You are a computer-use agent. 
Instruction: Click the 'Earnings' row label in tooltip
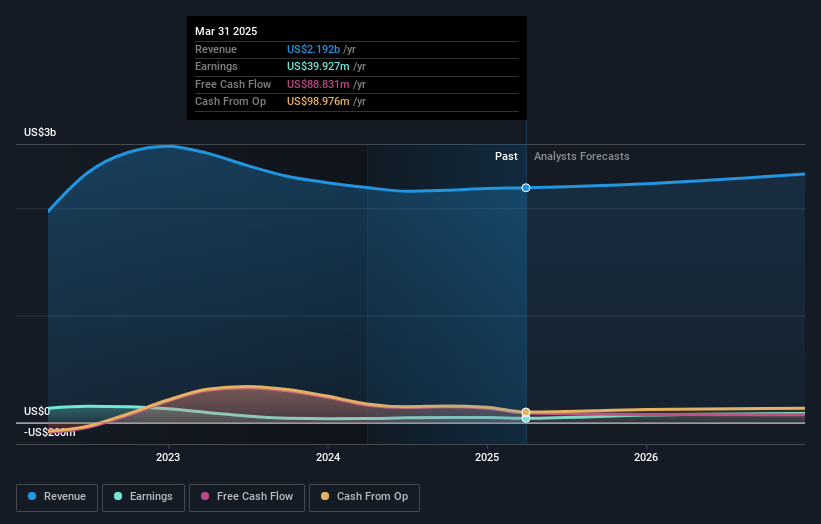pyautogui.click(x=216, y=66)
